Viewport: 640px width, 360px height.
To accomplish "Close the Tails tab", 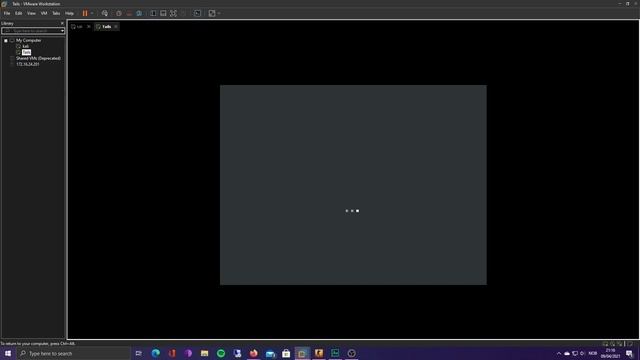I will pos(116,27).
